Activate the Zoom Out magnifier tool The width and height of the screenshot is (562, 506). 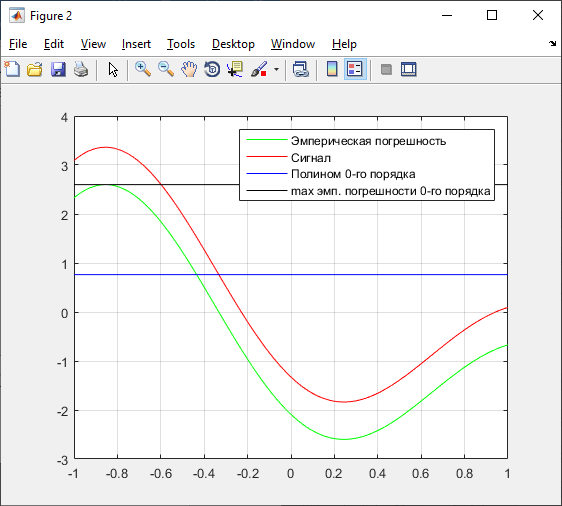click(166, 69)
